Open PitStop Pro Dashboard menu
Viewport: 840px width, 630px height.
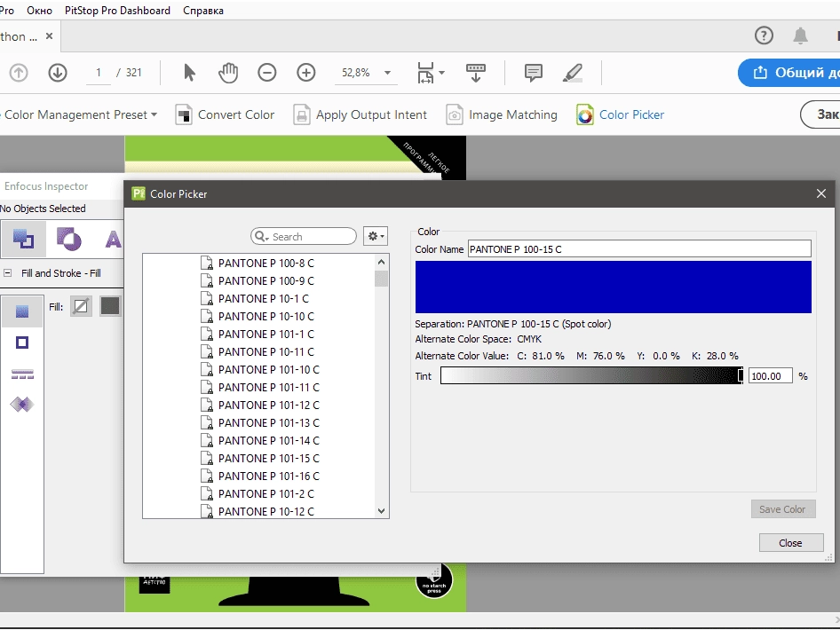[117, 11]
